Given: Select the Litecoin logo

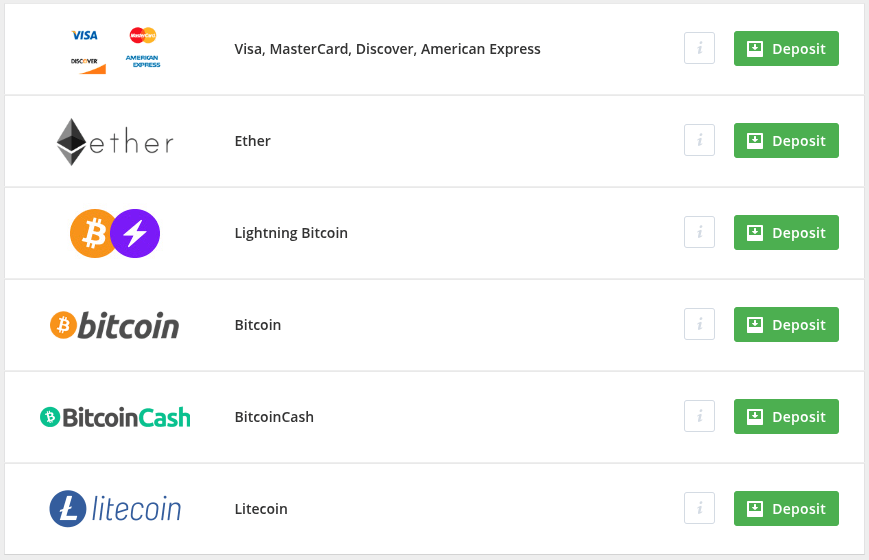Looking at the screenshot, I should 115,509.
